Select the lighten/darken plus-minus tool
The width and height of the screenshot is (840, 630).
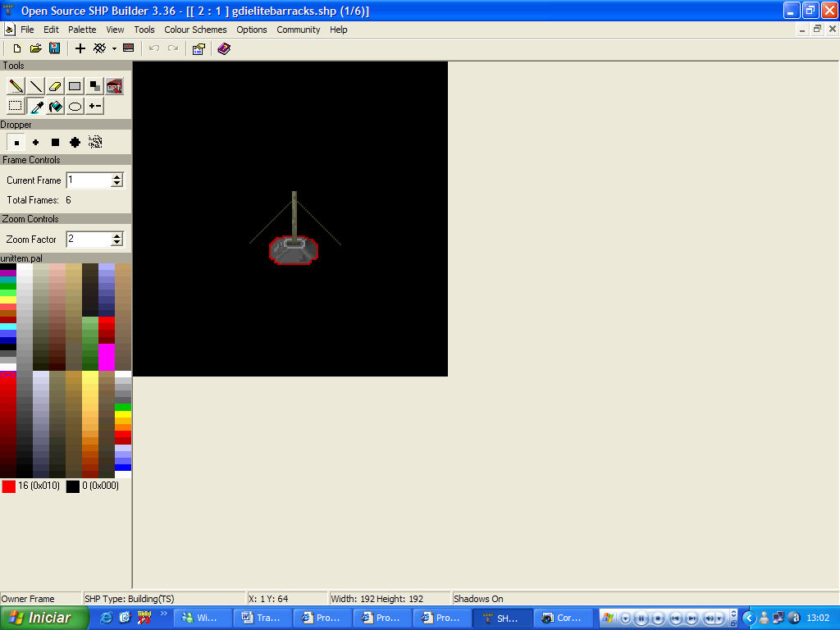(x=95, y=106)
